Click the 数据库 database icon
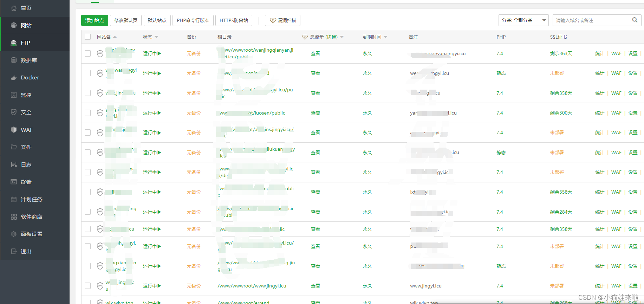This screenshot has width=644, height=304. point(14,60)
